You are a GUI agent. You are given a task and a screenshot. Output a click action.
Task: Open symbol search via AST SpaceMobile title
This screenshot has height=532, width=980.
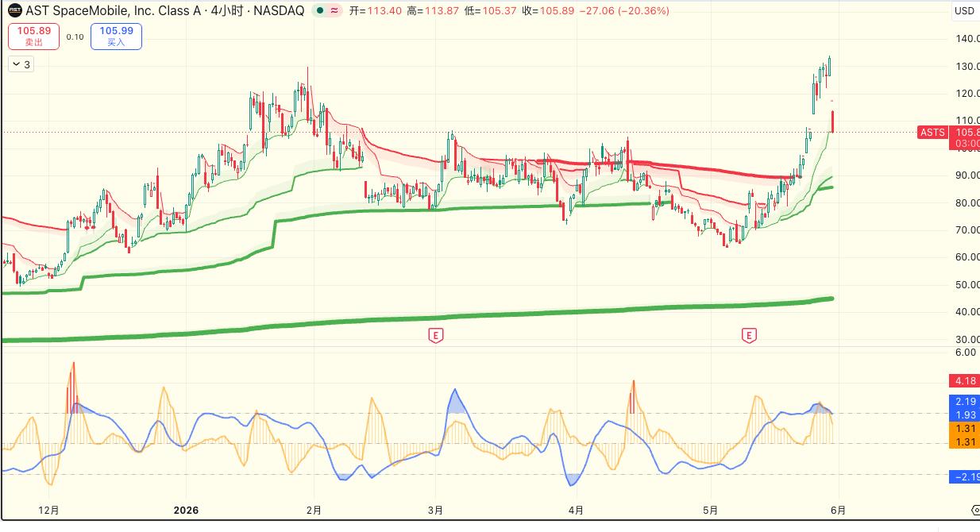165,11
